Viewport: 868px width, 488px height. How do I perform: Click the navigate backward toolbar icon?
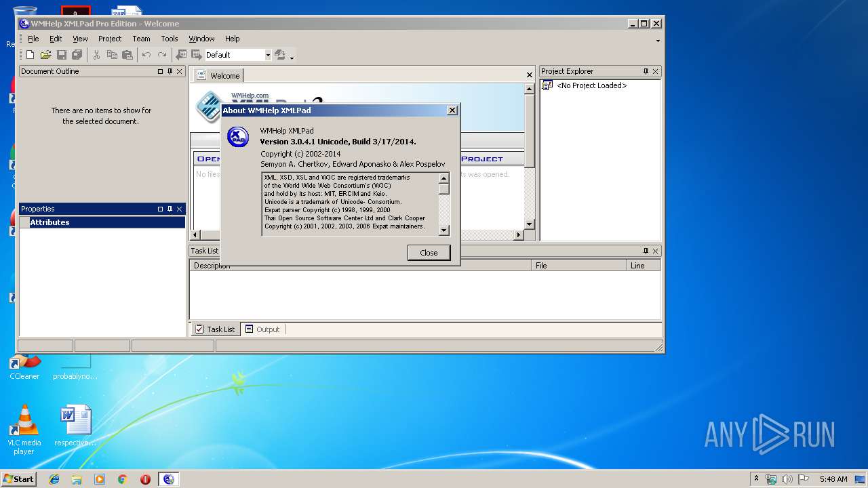pos(181,55)
